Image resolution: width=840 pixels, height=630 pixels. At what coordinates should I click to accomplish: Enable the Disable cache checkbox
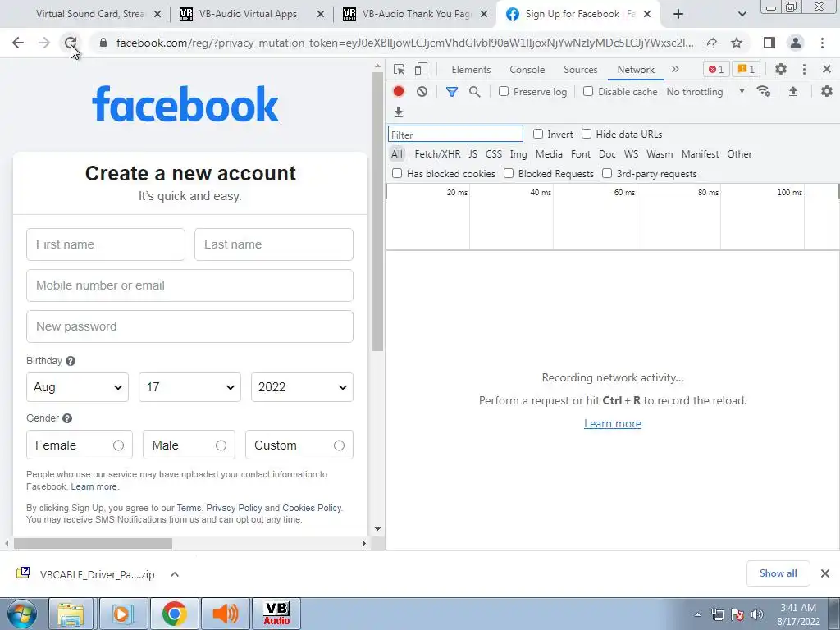tap(588, 92)
